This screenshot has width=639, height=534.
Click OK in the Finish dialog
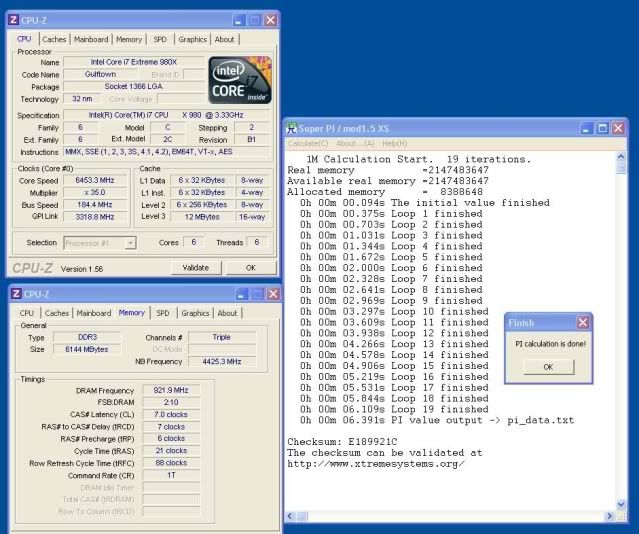547,366
